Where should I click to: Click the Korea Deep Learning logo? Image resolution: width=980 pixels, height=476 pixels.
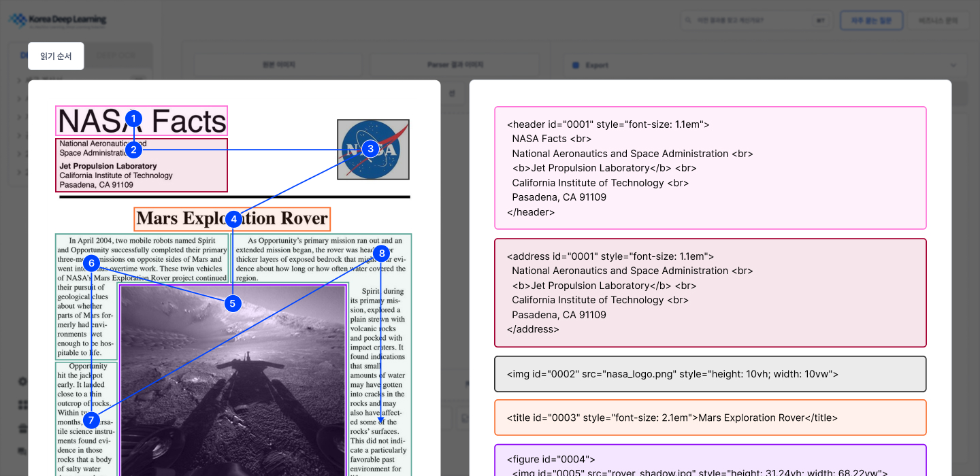click(x=58, y=20)
